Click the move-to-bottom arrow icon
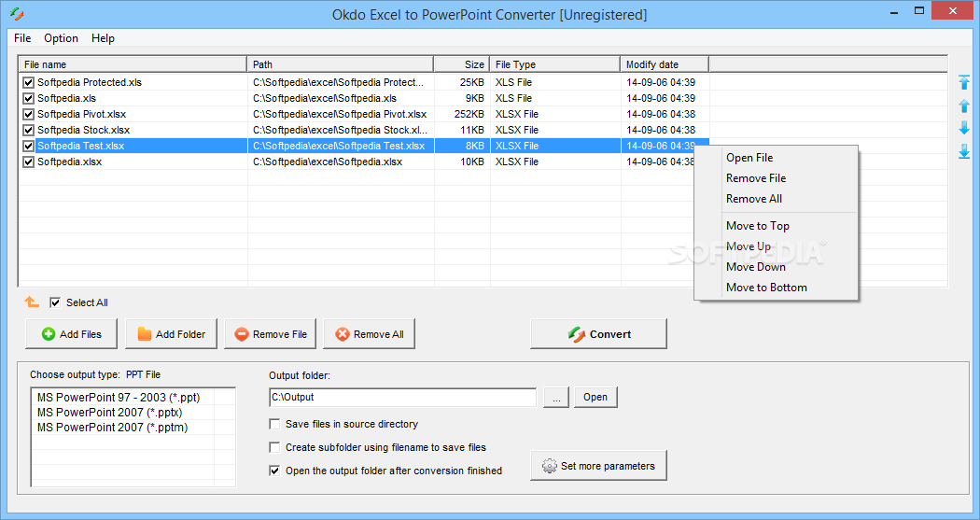This screenshot has height=520, width=980. click(x=964, y=150)
